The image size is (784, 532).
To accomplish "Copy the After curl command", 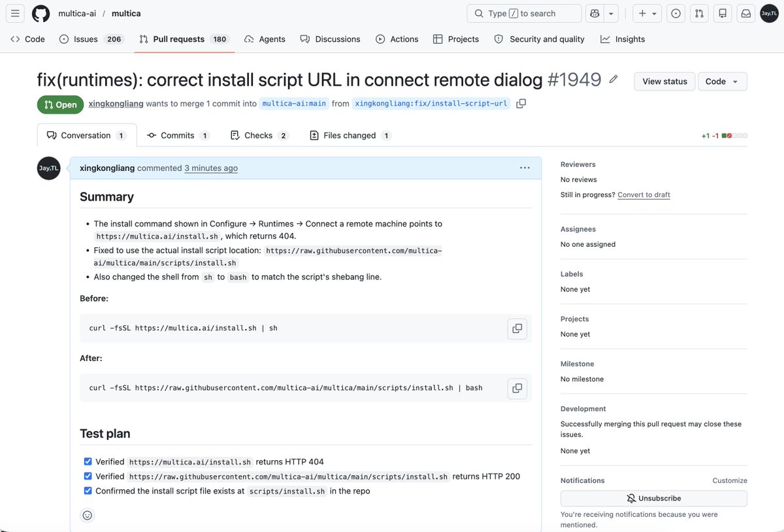I will (x=517, y=388).
